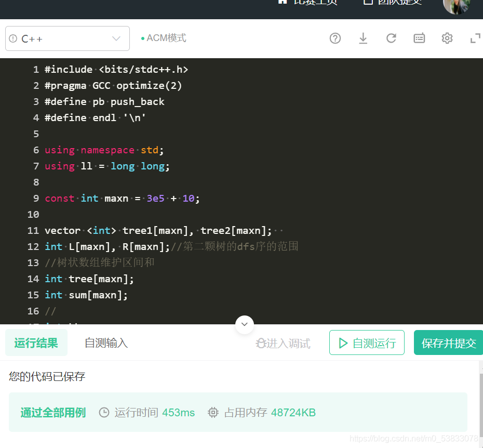Open the keyboard shortcuts icon
The width and height of the screenshot is (483, 448).
pyautogui.click(x=419, y=38)
